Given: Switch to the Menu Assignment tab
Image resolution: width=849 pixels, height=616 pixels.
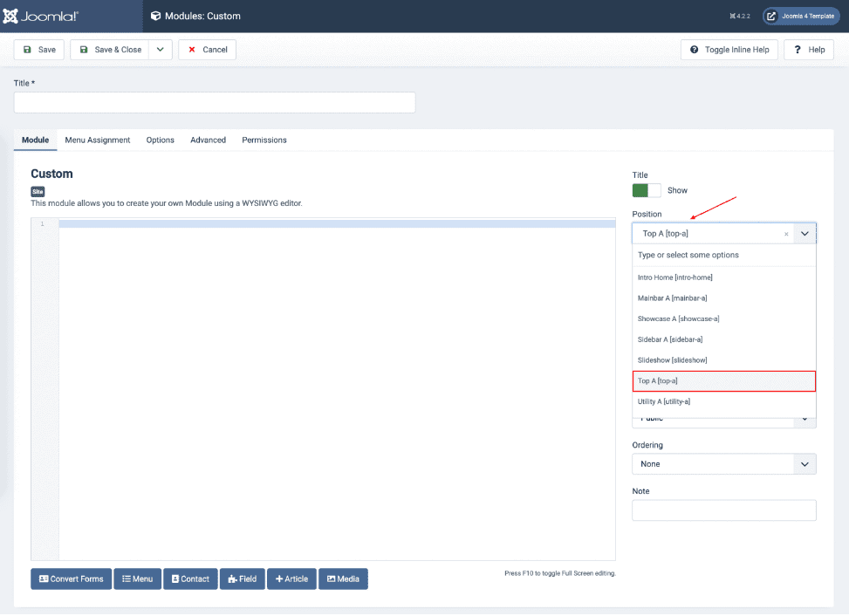Looking at the screenshot, I should click(98, 140).
